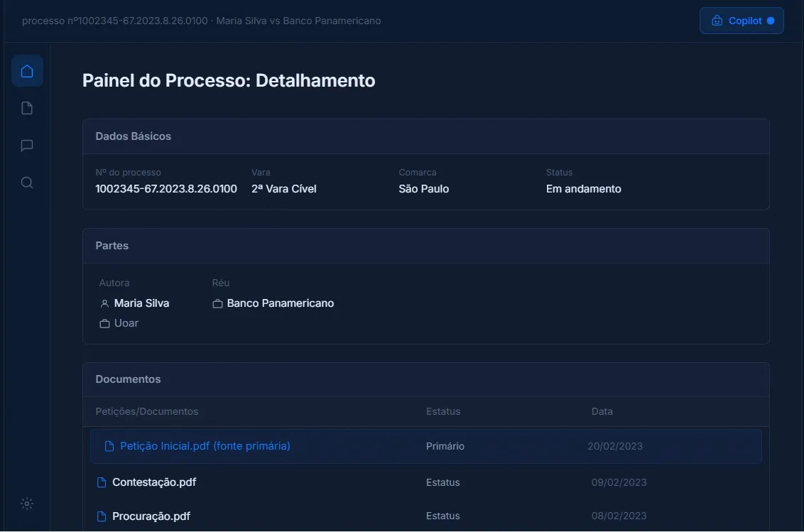Click the Contestação.pdf file icon
This screenshot has height=532, width=804.
[x=102, y=482]
